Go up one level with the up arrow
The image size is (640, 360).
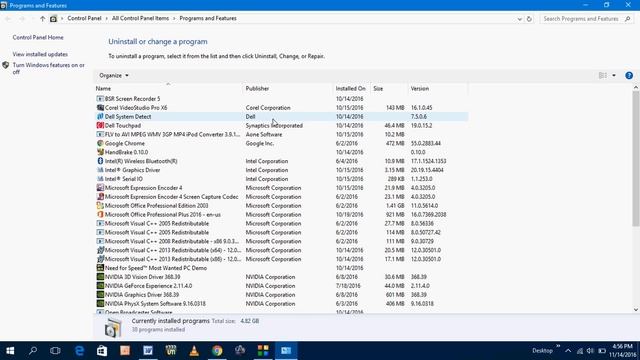(x=42, y=19)
